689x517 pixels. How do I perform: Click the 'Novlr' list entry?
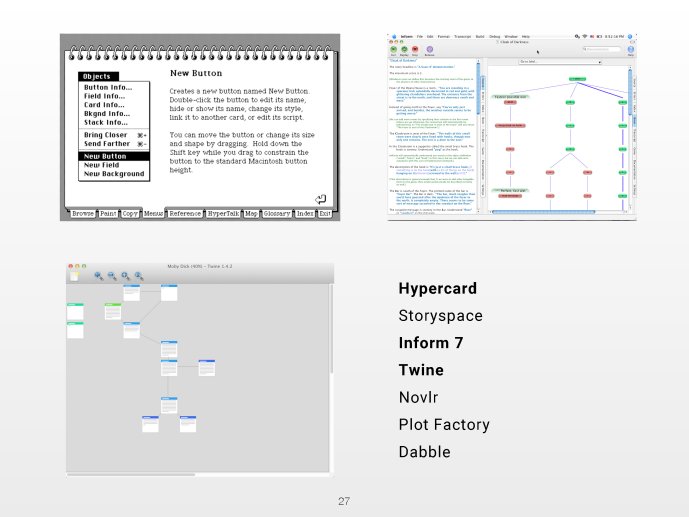(x=418, y=397)
